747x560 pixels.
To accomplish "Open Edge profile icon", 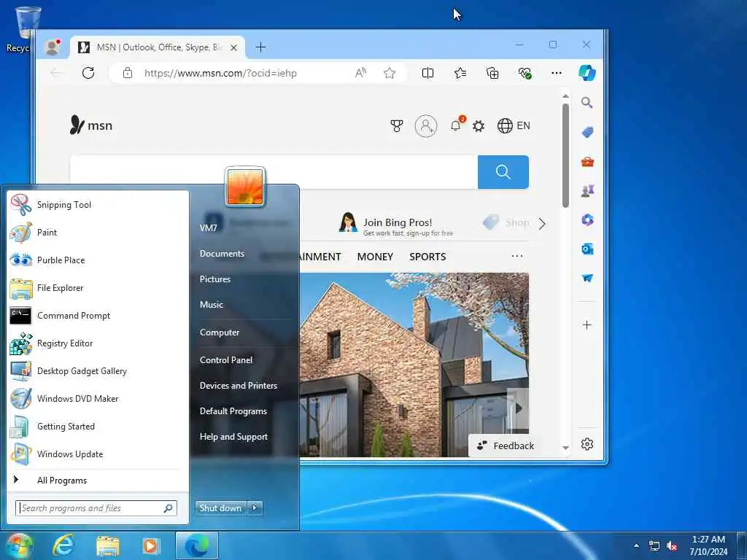I will (x=53, y=47).
